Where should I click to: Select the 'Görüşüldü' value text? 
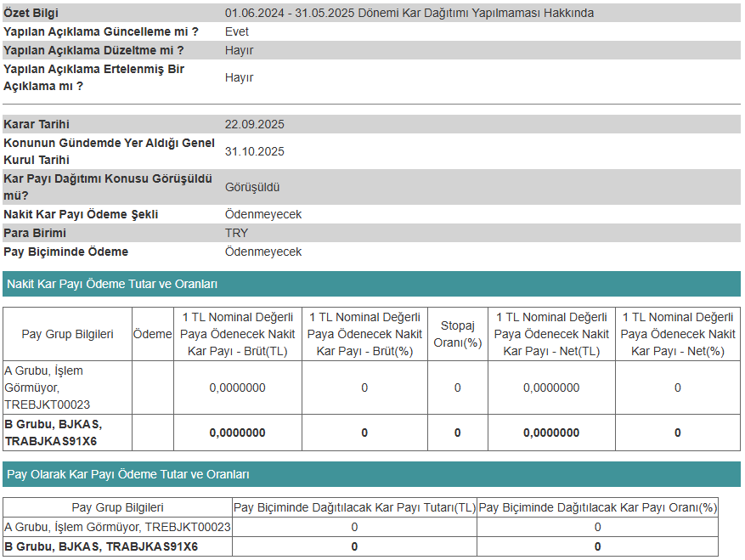(x=252, y=187)
